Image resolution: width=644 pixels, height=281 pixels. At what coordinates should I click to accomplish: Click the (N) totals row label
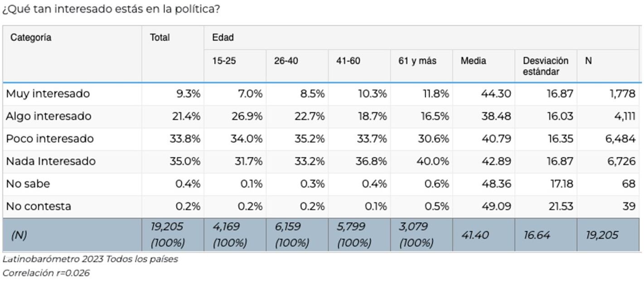19,235
